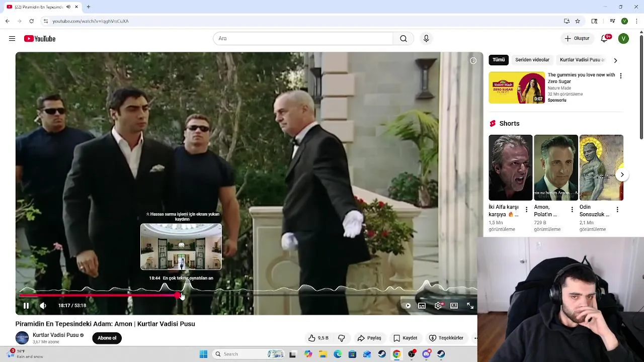Open the Amon, Polat'ın short thumbnail

tap(555, 167)
